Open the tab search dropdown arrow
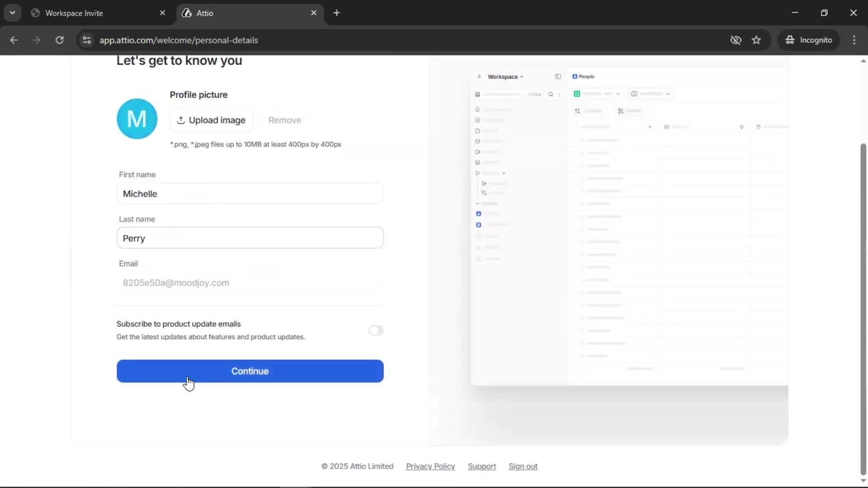The height and width of the screenshot is (488, 868). (13, 13)
